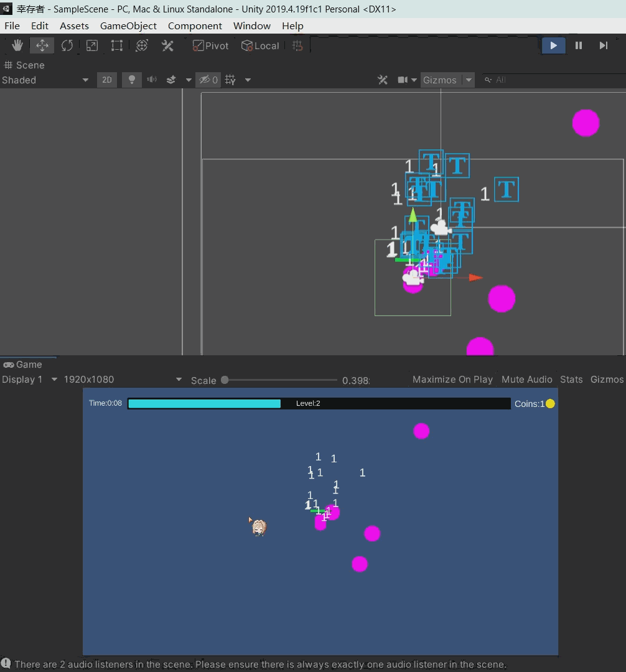Select the Scale tool

click(x=92, y=45)
